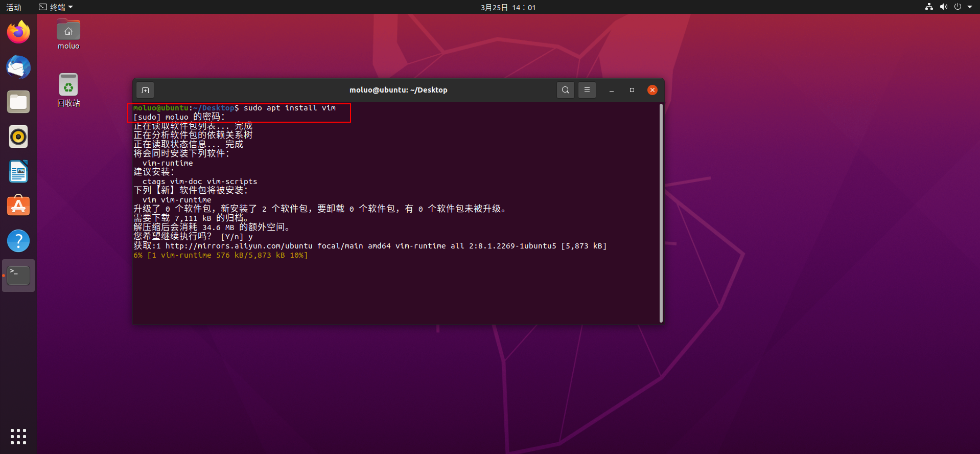This screenshot has height=454, width=980.
Task: Show applications grid button
Action: (18, 436)
